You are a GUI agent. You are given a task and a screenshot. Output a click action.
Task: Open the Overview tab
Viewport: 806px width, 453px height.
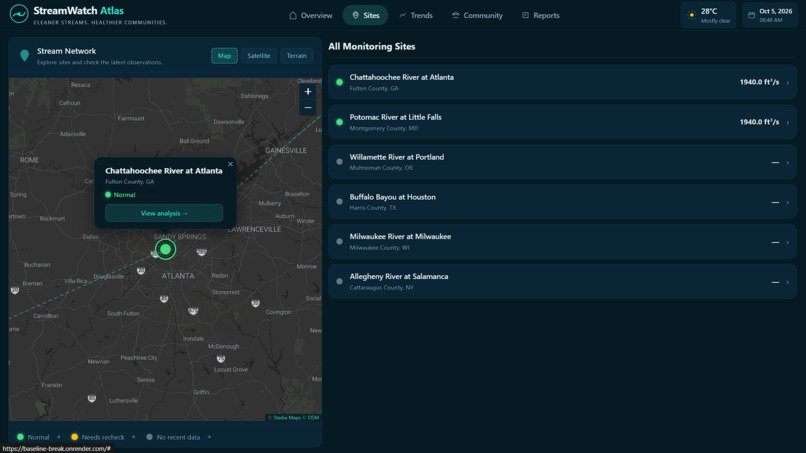310,15
